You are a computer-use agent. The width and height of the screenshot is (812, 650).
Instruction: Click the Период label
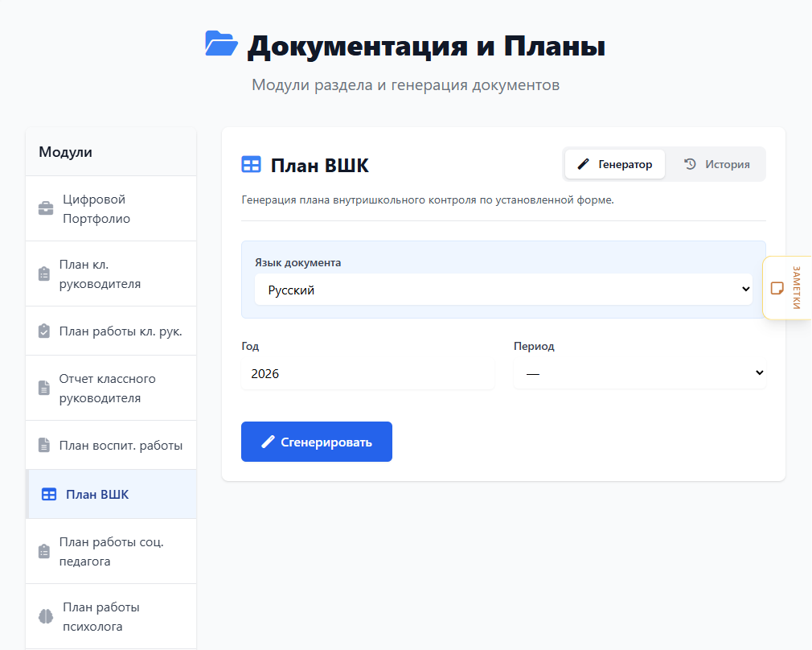(x=534, y=346)
